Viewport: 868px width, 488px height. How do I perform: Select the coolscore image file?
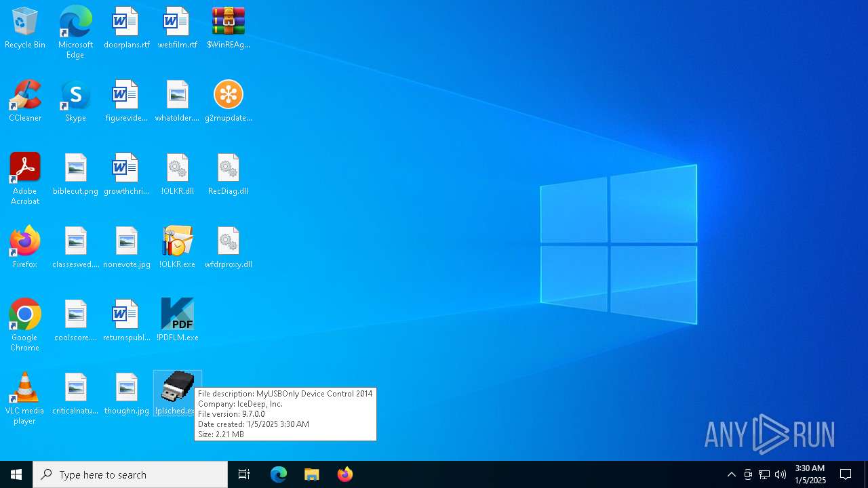(75, 321)
